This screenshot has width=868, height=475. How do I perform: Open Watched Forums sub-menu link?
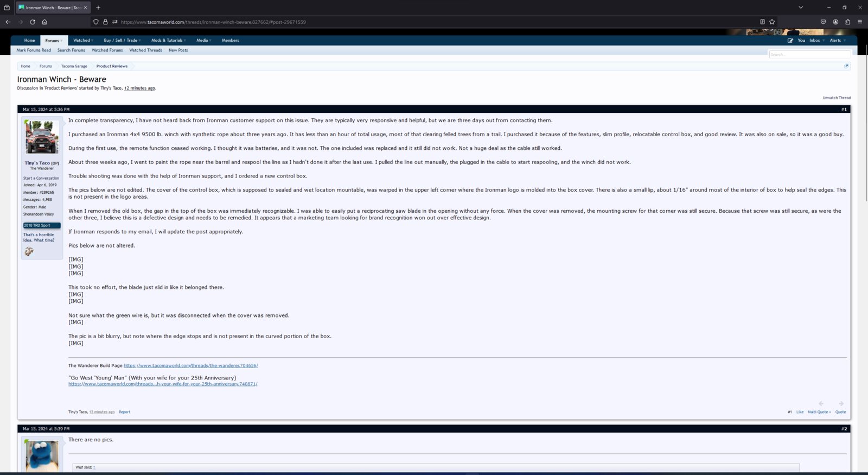107,50
